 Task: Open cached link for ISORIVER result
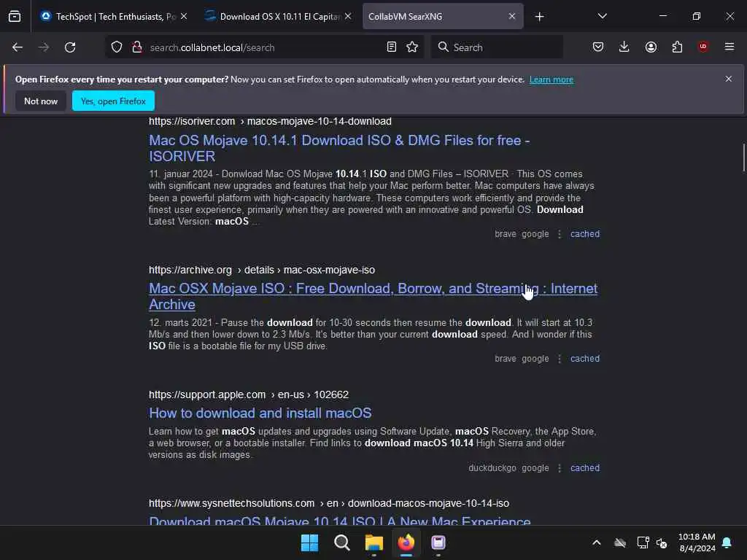585,234
